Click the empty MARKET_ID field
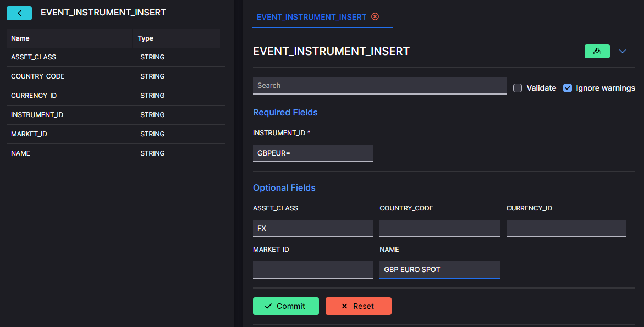 tap(313, 269)
